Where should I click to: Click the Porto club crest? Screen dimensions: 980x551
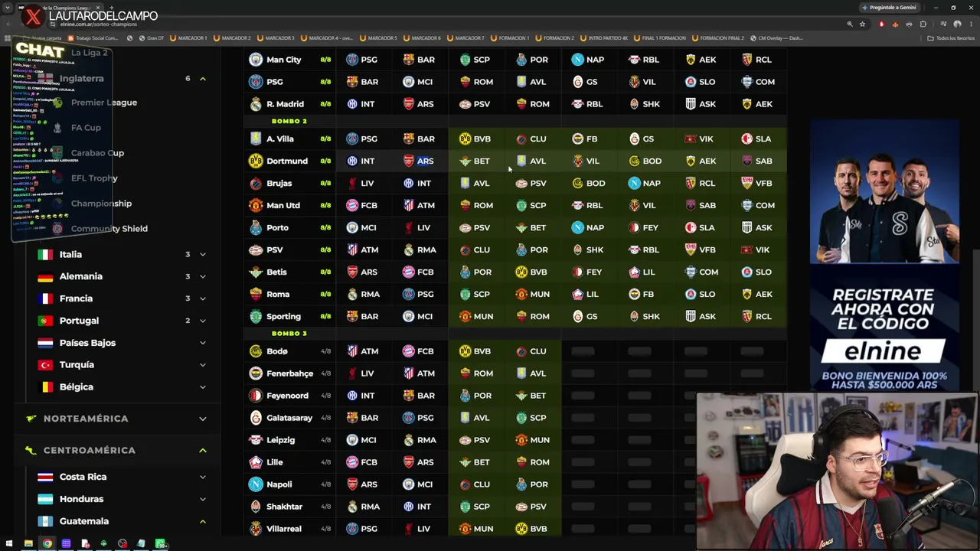coord(256,227)
